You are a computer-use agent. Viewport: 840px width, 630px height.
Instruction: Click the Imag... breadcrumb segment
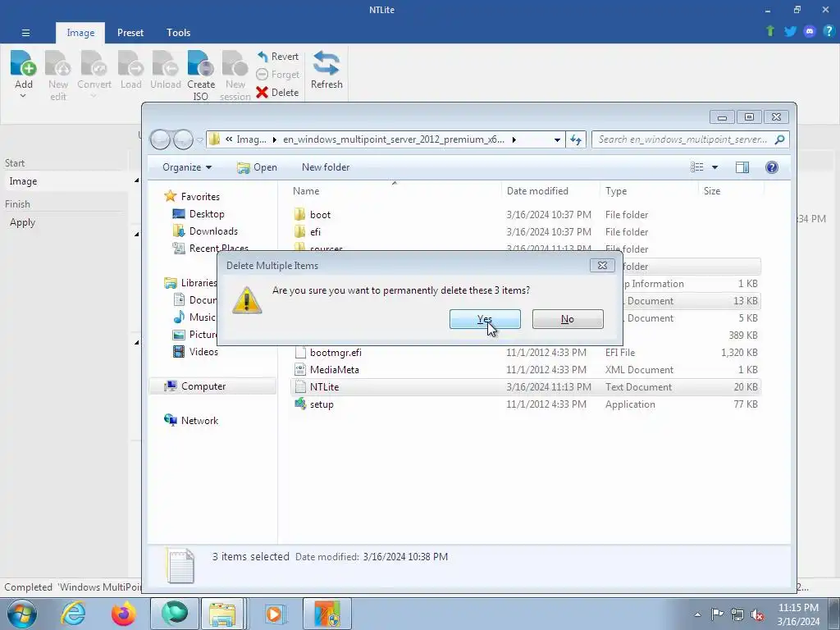pos(251,139)
